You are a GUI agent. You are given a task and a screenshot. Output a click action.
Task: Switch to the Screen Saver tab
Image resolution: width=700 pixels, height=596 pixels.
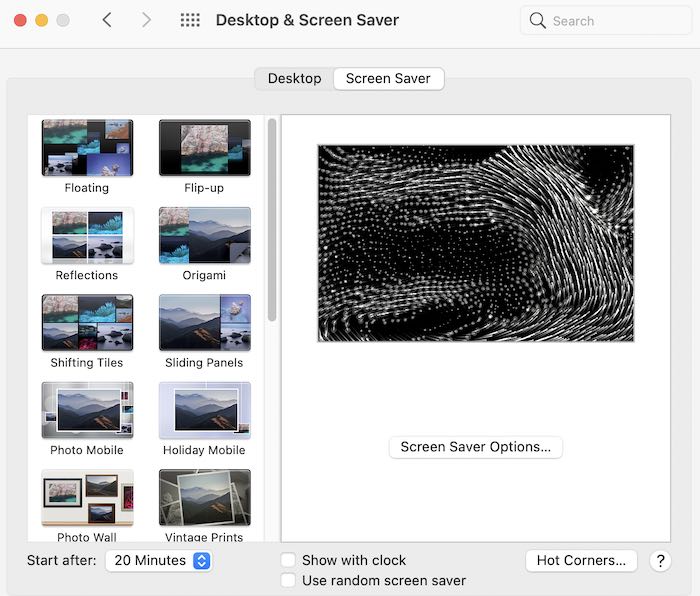tap(388, 79)
